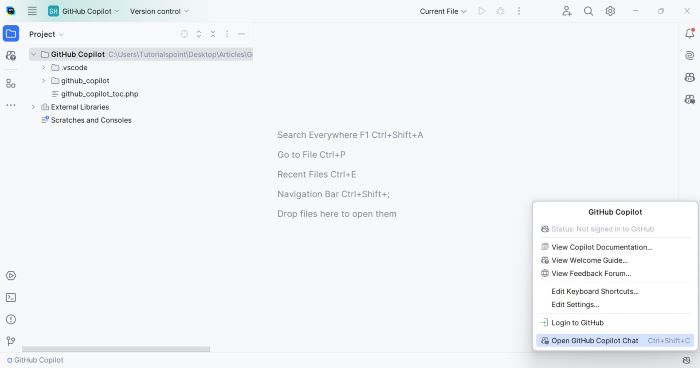Image resolution: width=700 pixels, height=368 pixels.
Task: Open Project view selector dropdown
Action: [46, 34]
